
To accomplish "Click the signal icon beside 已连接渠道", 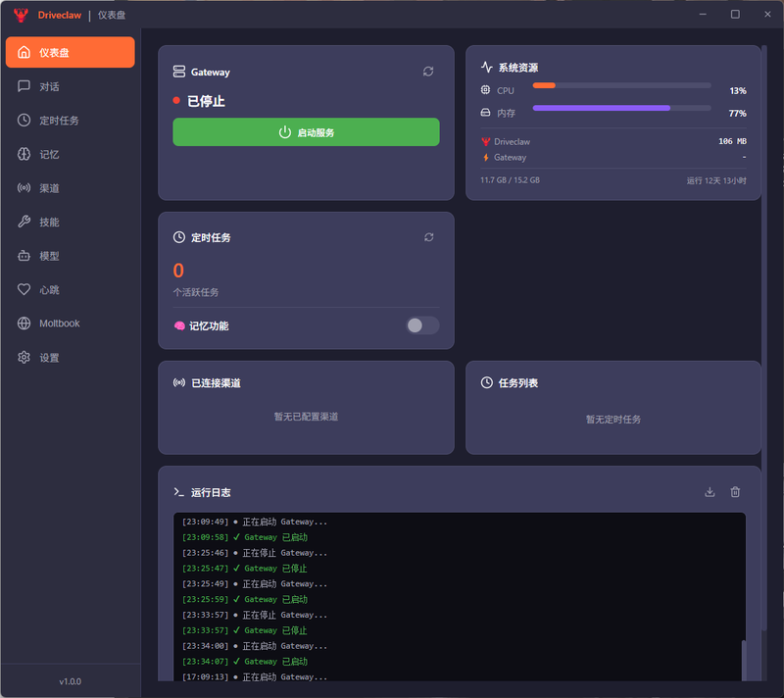I will coord(179,382).
